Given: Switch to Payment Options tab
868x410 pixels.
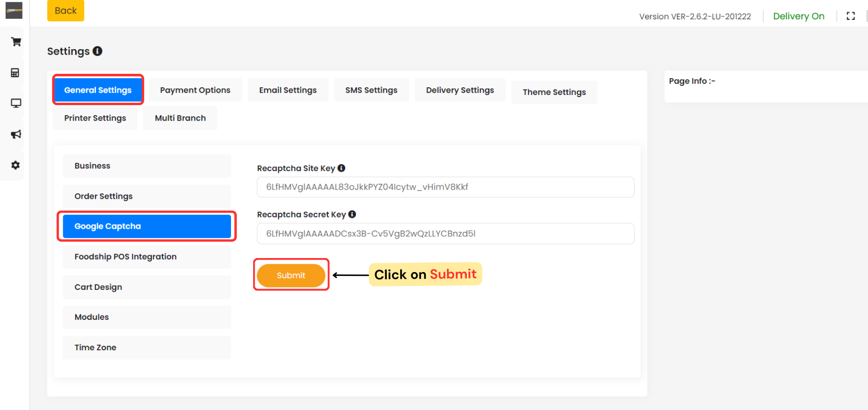Looking at the screenshot, I should [195, 90].
